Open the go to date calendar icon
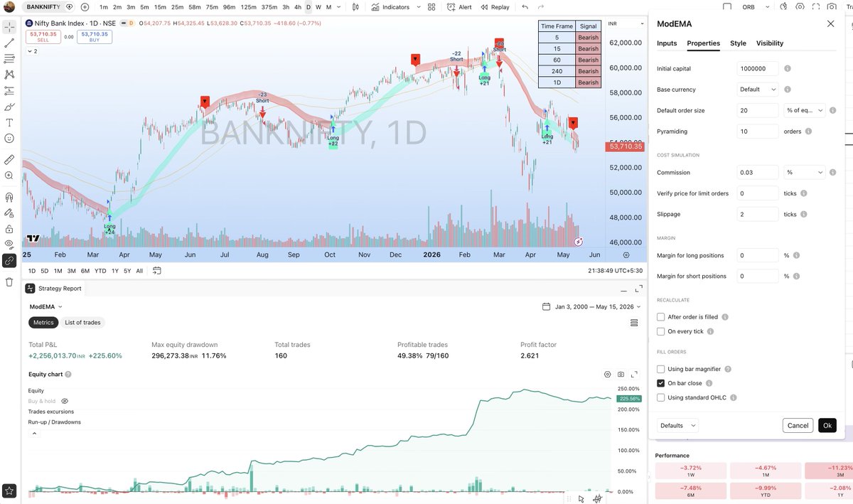Image resolution: width=853 pixels, height=504 pixels. coord(156,271)
